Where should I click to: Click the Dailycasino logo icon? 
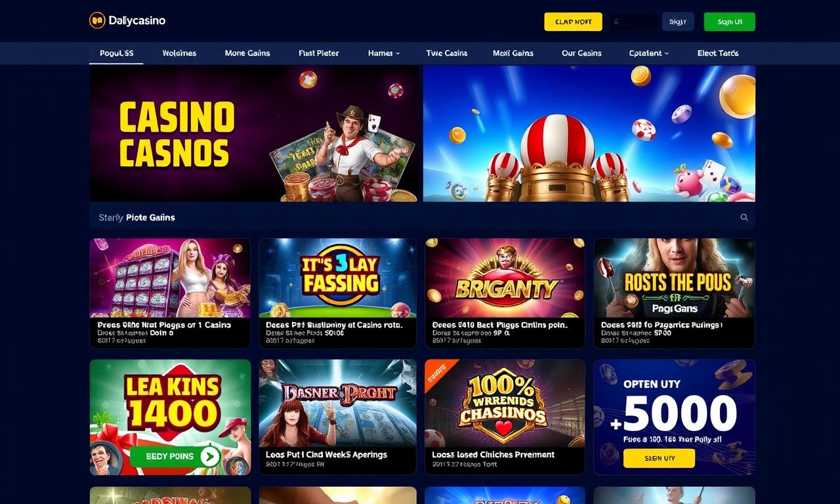pyautogui.click(x=97, y=20)
